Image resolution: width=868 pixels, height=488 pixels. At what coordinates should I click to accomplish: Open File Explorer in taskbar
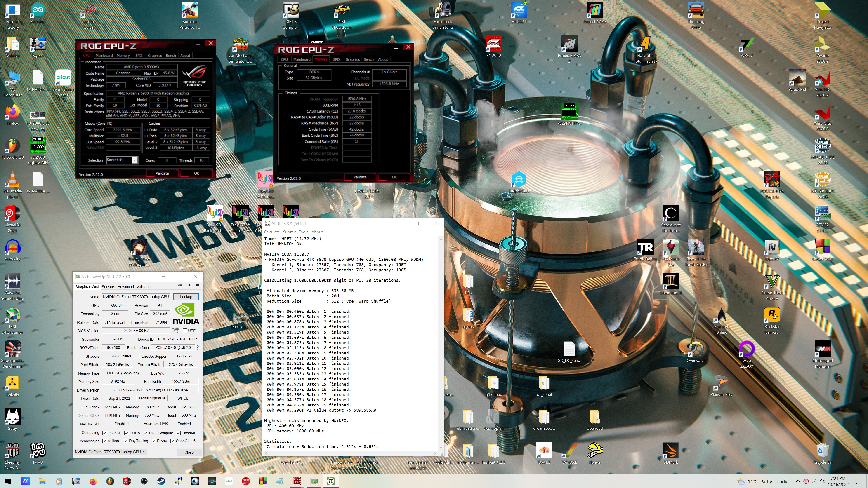(x=42, y=481)
